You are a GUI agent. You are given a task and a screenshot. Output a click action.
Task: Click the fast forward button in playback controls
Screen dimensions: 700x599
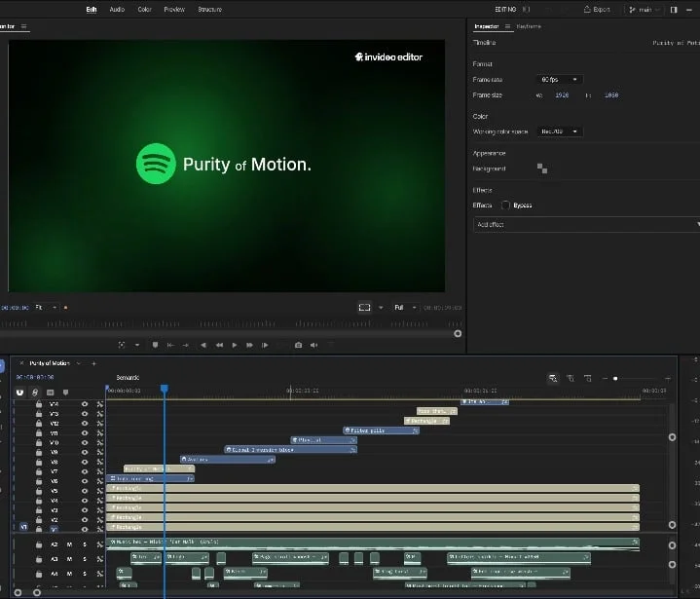pos(249,345)
